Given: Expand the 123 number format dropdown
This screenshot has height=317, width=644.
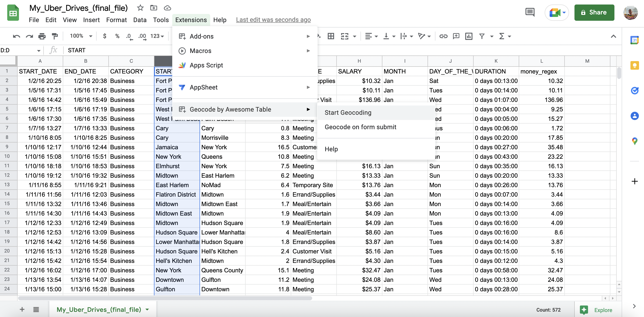Looking at the screenshot, I should [157, 36].
